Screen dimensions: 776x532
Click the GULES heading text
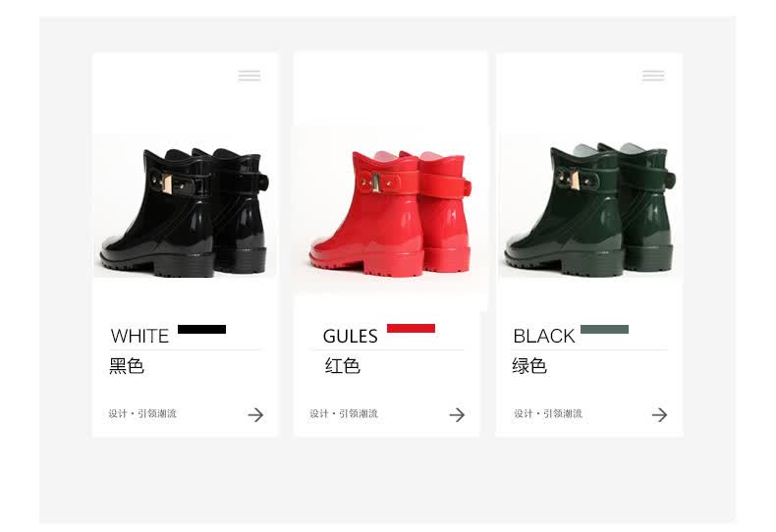pos(350,337)
